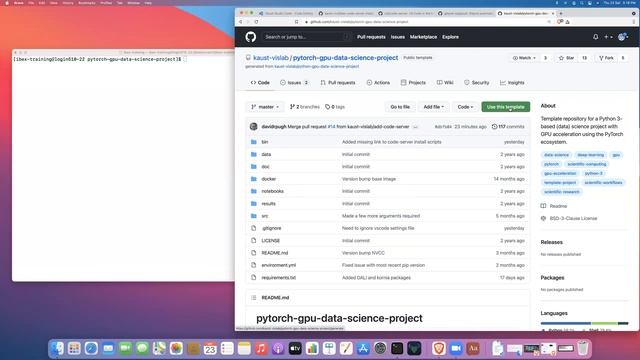The image size is (640, 360).
Task: Switch to the repository Issues tab
Action: pyautogui.click(x=294, y=82)
